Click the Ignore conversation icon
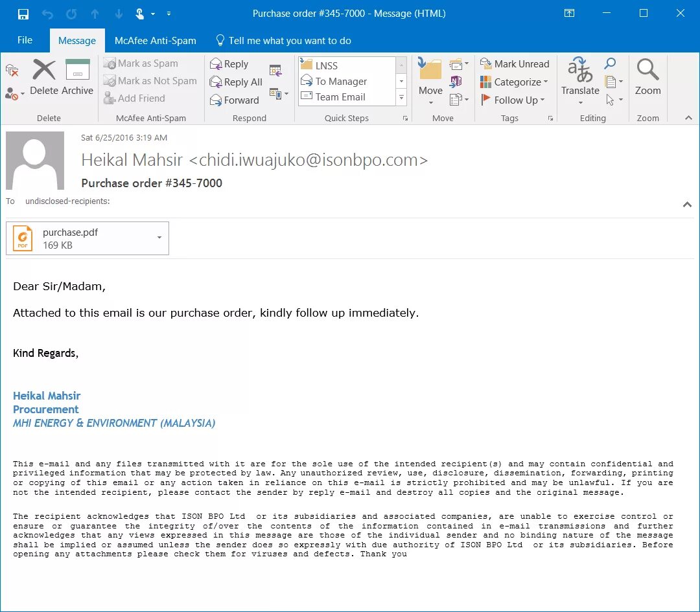 click(12, 70)
